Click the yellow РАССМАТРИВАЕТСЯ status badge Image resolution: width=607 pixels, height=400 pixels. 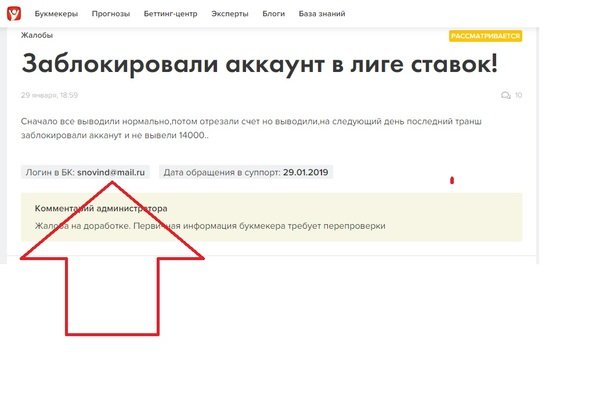tap(486, 35)
